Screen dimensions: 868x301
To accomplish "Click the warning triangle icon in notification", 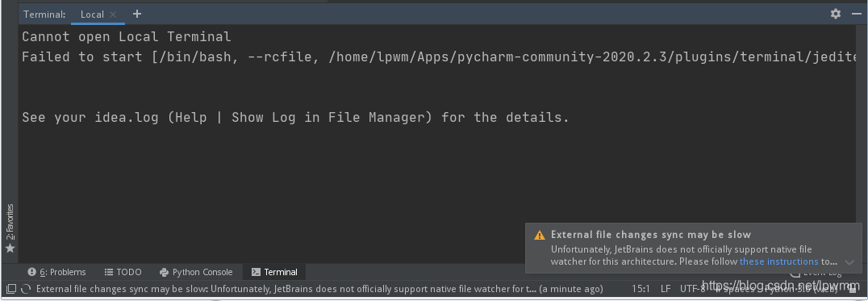I will (x=540, y=235).
